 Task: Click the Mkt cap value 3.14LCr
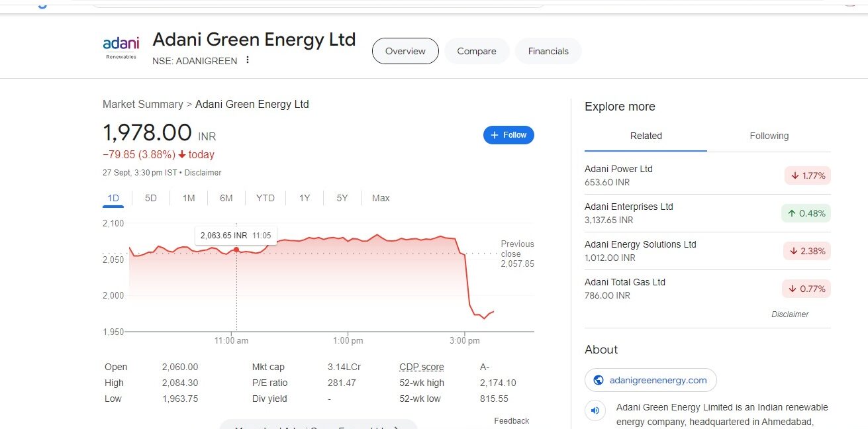tap(344, 367)
